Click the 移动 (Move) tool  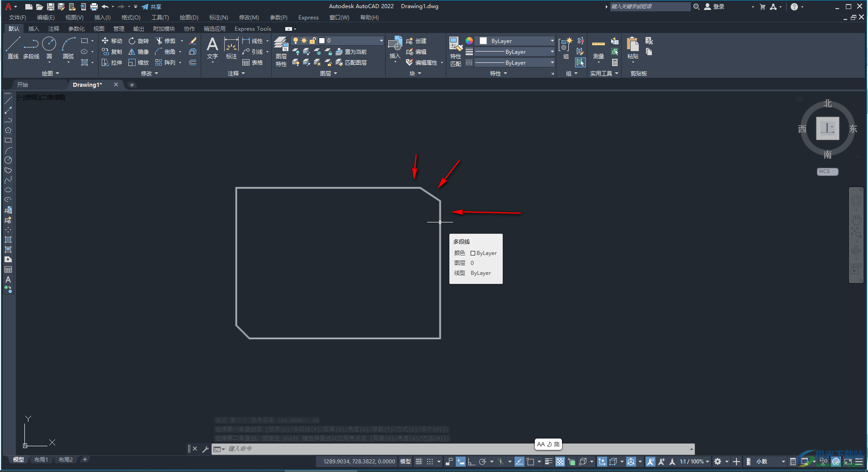coord(112,41)
